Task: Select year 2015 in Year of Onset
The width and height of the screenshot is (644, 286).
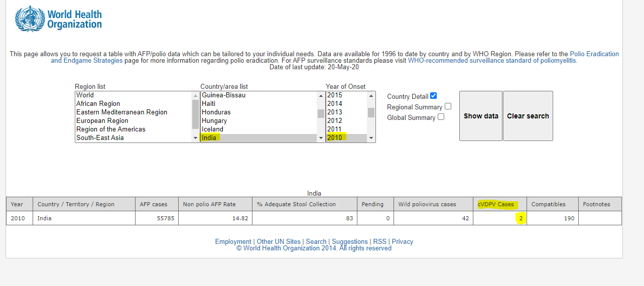Action: [x=347, y=95]
